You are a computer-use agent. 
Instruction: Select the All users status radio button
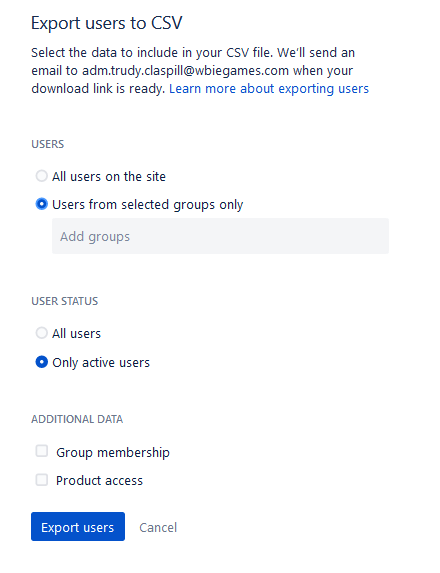point(42,333)
